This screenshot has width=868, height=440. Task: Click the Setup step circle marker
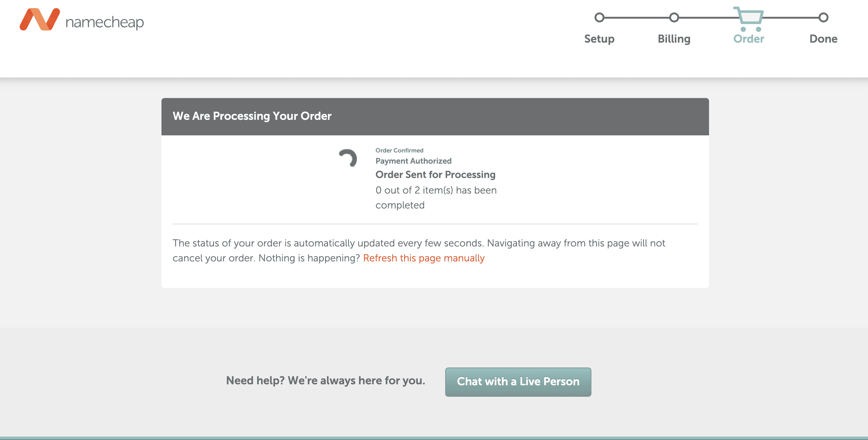[599, 17]
